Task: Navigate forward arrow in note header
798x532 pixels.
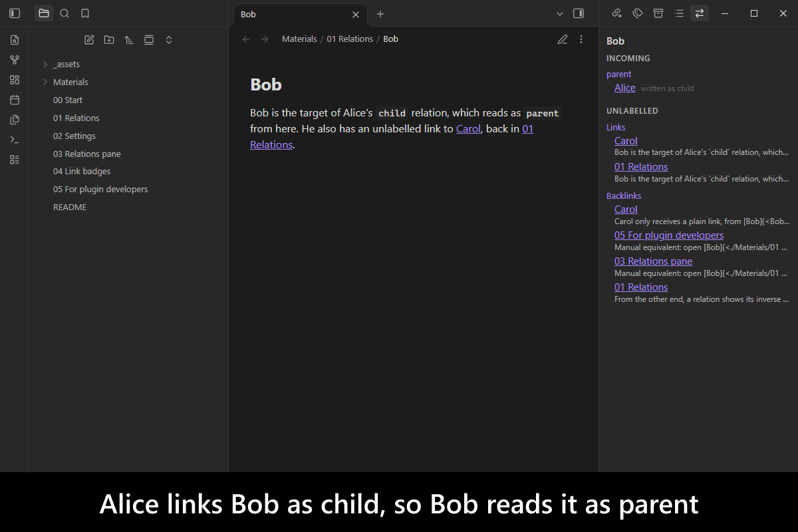Action: click(265, 39)
